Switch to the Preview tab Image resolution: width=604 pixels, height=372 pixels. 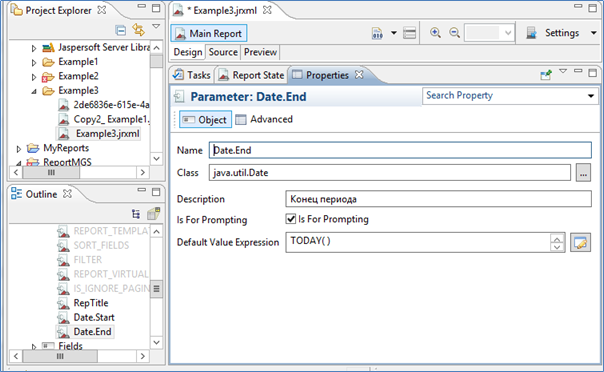(x=260, y=52)
